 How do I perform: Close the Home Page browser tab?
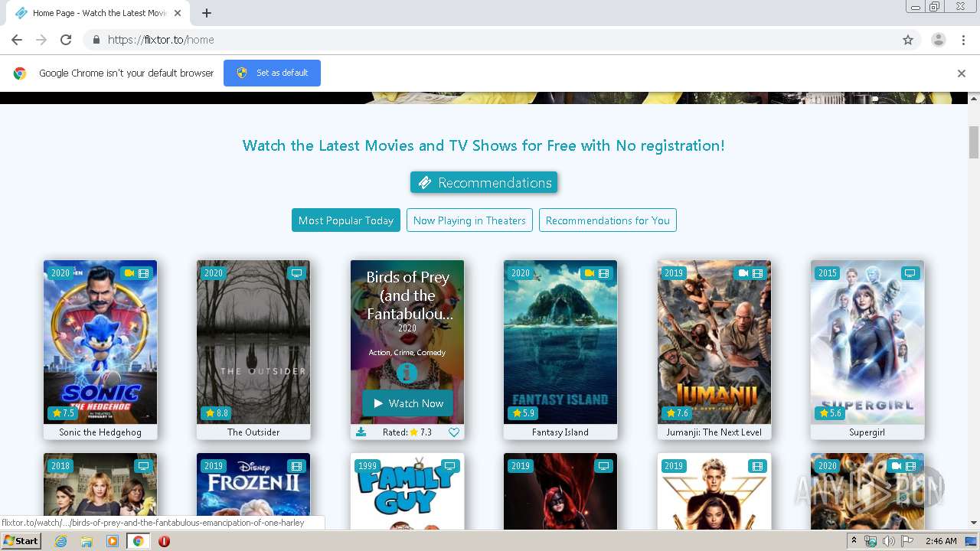pos(178,13)
